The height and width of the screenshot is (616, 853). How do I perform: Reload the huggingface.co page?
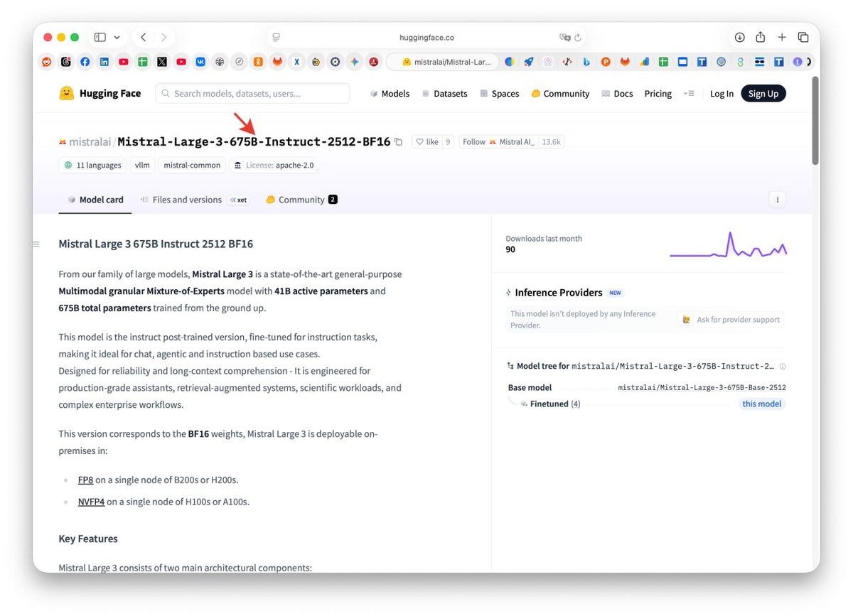pyautogui.click(x=578, y=38)
